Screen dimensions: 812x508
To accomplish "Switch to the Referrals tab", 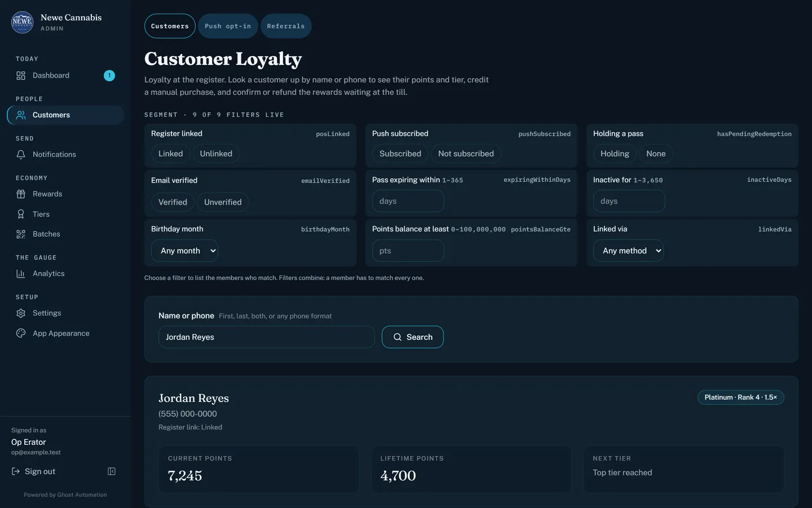I will (286, 26).
